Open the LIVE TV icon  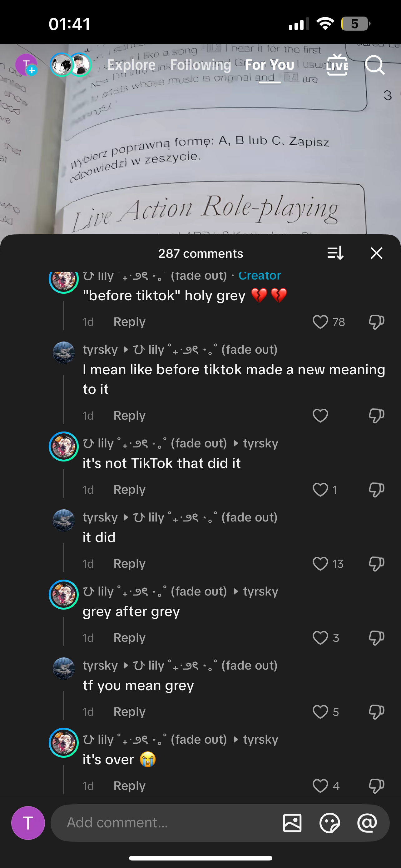(x=337, y=65)
